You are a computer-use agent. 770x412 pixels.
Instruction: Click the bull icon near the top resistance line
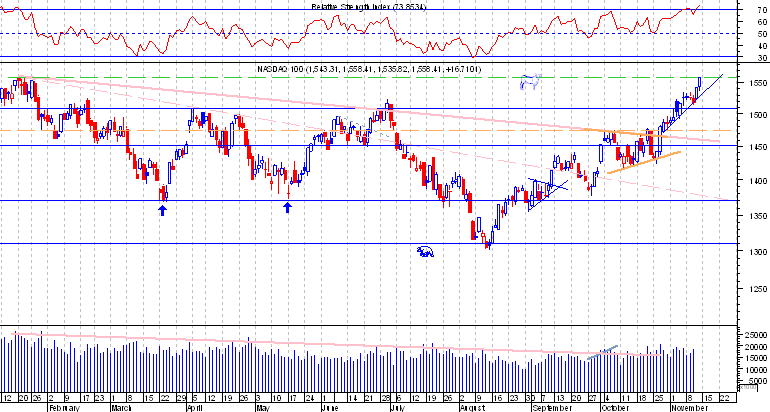coord(530,82)
